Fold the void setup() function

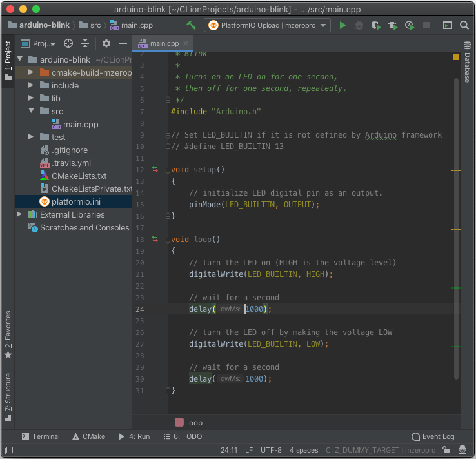(x=168, y=170)
